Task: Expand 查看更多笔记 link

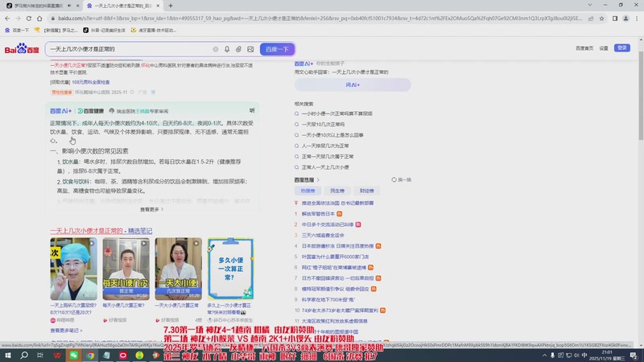Action: click(x=66, y=331)
